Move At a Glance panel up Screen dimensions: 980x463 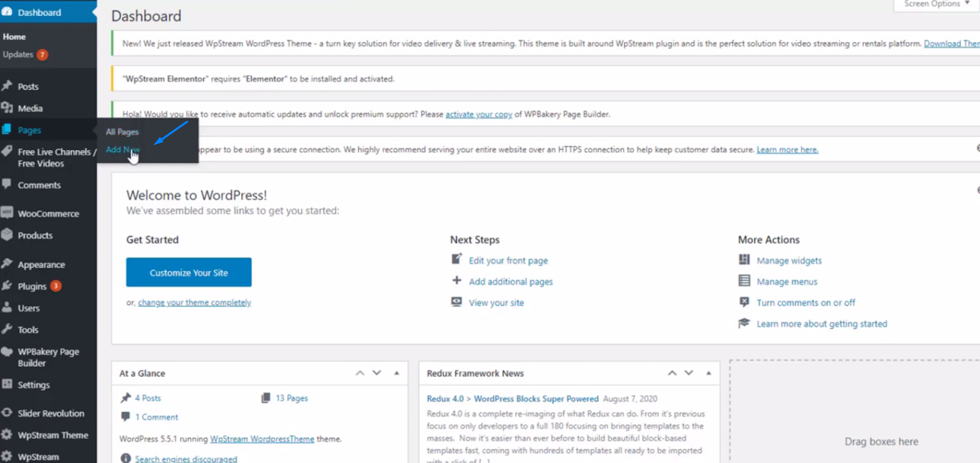360,373
